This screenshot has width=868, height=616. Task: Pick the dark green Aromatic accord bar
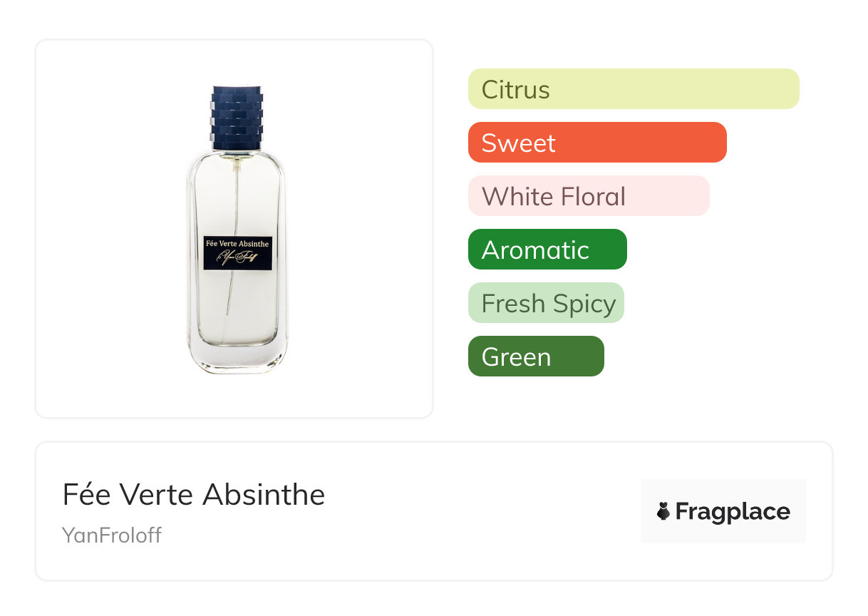[547, 250]
